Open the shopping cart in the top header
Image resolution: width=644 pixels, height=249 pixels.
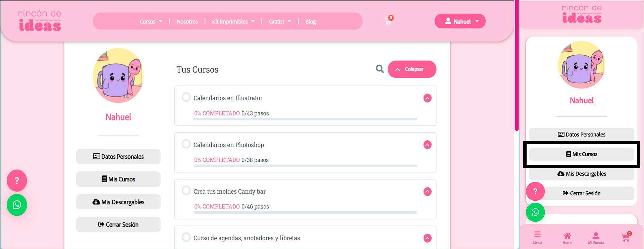(388, 21)
